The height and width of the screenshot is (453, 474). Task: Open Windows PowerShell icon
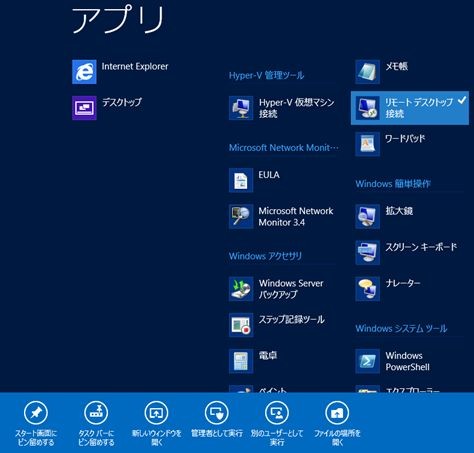(x=367, y=361)
